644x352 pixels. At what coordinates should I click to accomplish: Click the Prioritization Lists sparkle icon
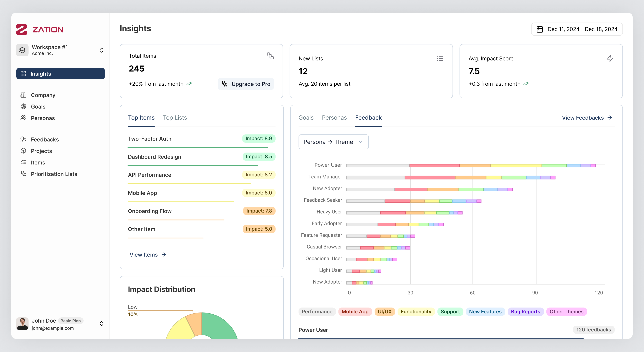coord(23,174)
